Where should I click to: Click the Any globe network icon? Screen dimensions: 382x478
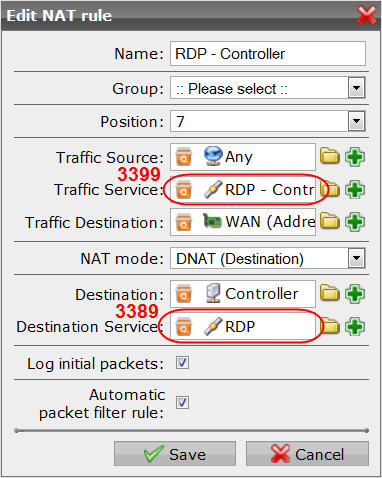click(x=213, y=156)
